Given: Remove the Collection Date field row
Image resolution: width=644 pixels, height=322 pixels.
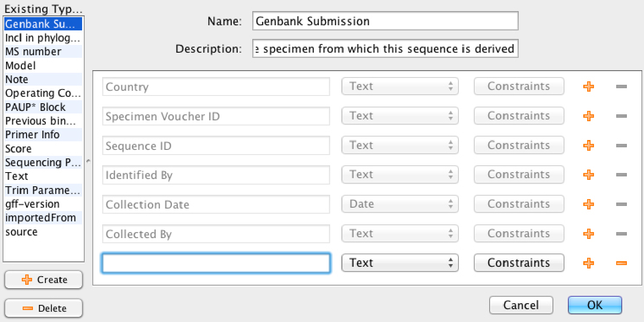Looking at the screenshot, I should 621,204.
